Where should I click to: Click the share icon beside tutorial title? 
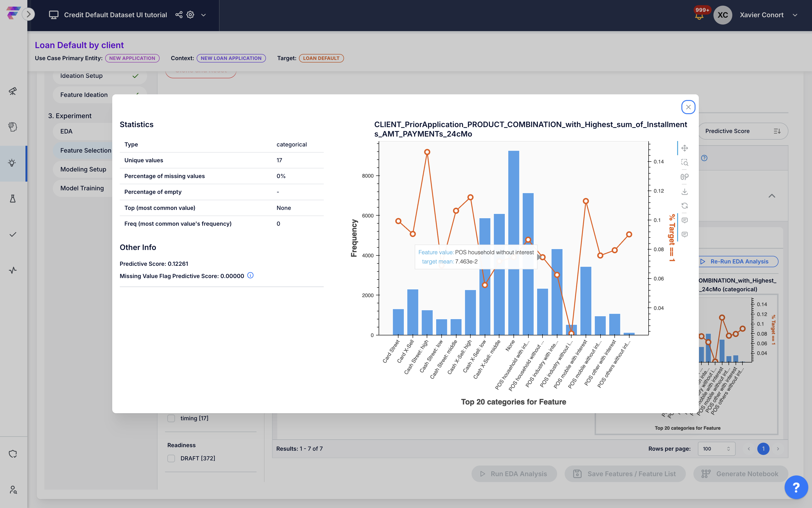(179, 15)
